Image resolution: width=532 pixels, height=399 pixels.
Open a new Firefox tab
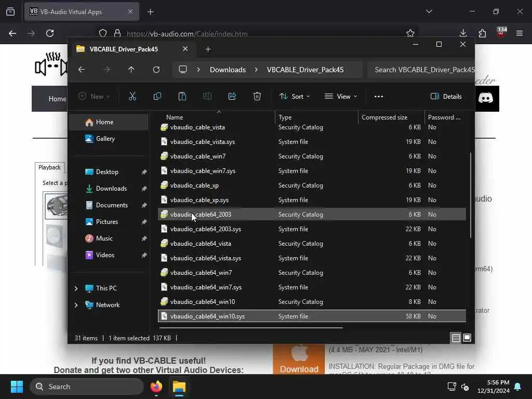[x=151, y=12]
